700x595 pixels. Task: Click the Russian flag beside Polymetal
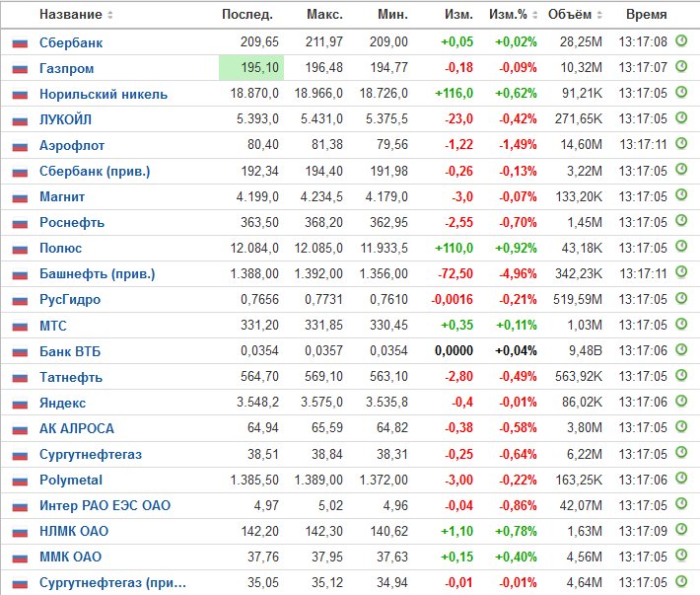point(20,482)
